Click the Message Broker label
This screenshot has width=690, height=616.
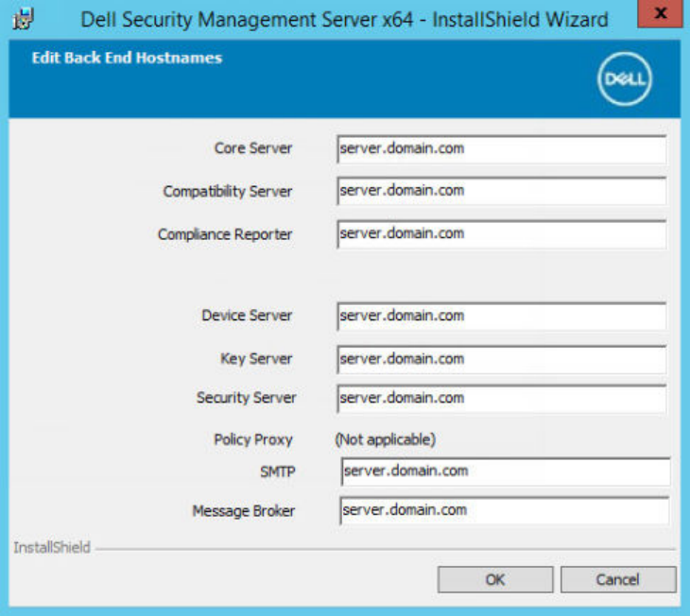click(243, 510)
